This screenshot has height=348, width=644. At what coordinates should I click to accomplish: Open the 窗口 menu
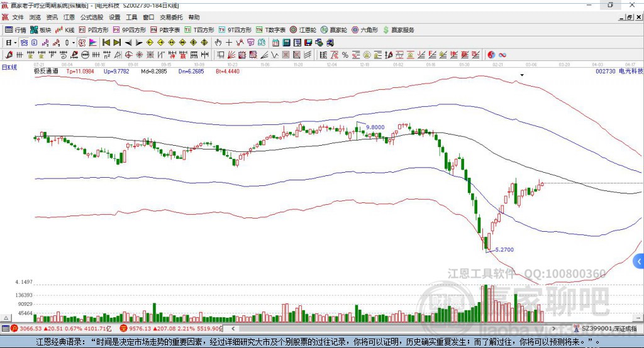tap(148, 17)
